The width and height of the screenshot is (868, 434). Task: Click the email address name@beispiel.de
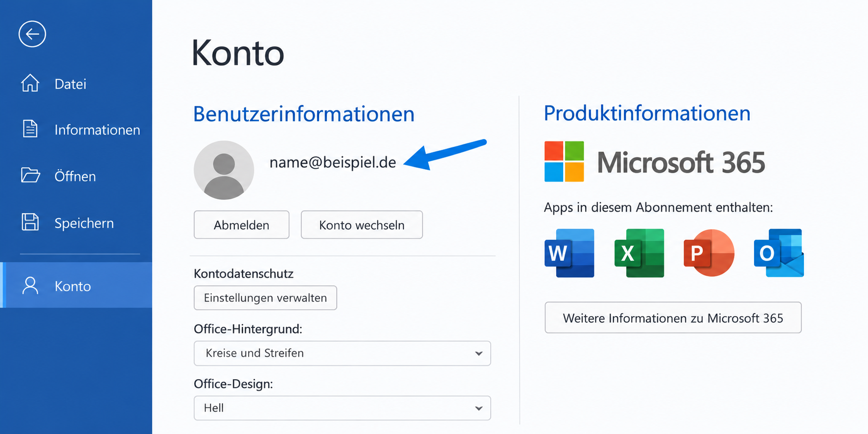tap(333, 162)
